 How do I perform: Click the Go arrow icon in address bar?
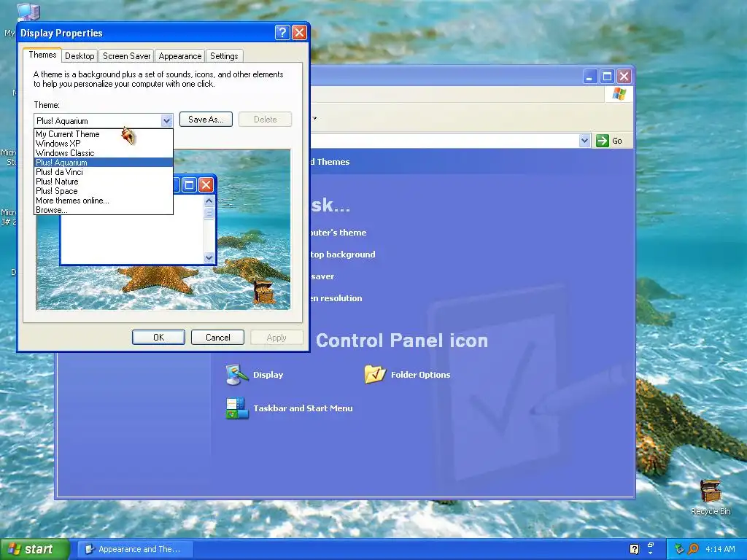602,141
